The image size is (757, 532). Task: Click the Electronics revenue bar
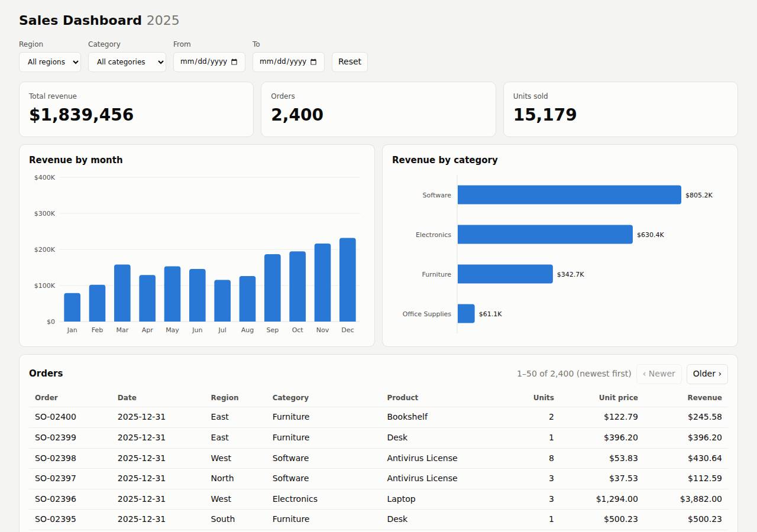545,235
